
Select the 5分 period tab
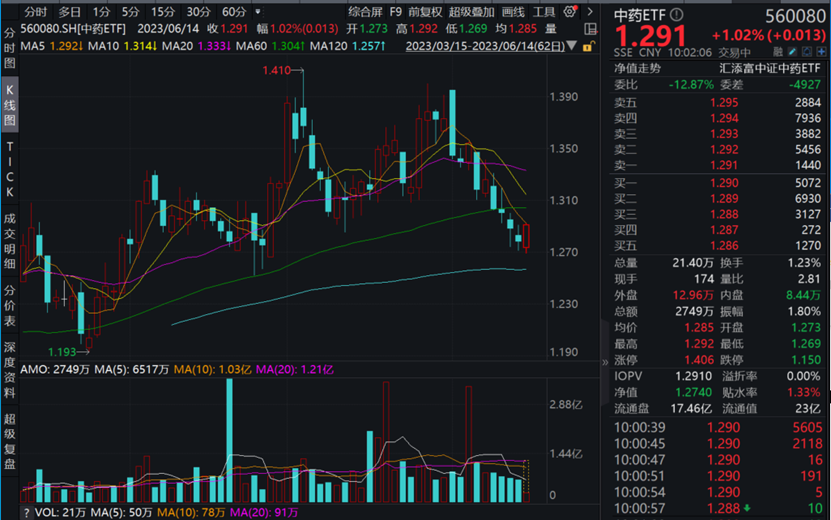[130, 12]
